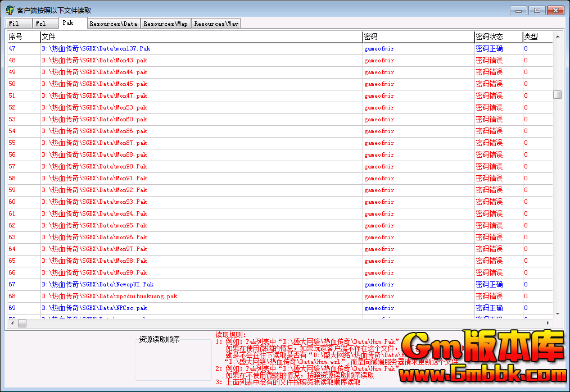
Task: Open the Wzl tab
Action: coord(41,24)
